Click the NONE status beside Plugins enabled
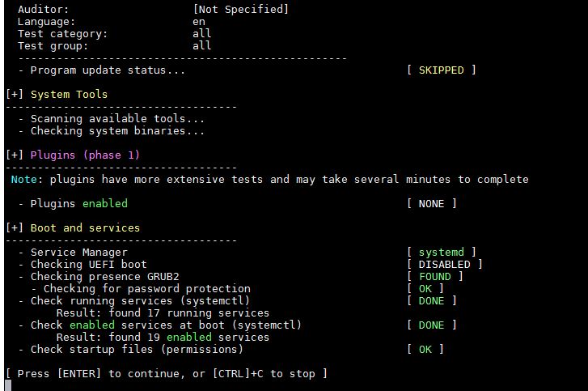The height and width of the screenshot is (391, 588). 431,204
